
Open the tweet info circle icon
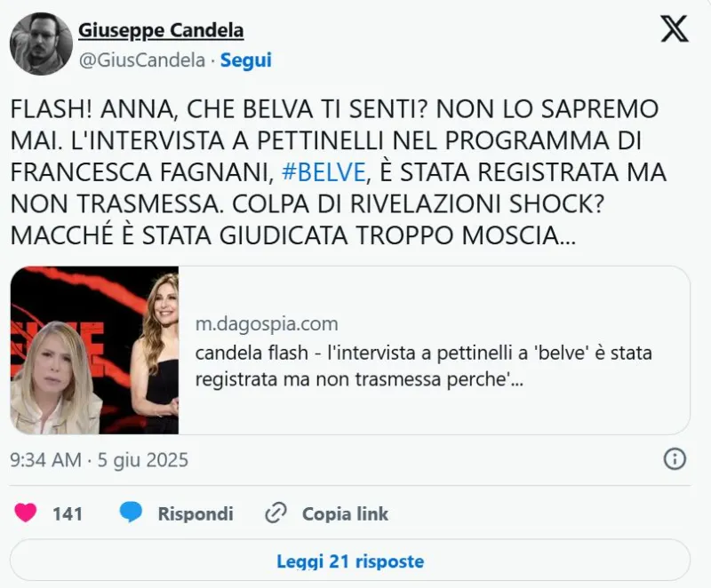675,459
